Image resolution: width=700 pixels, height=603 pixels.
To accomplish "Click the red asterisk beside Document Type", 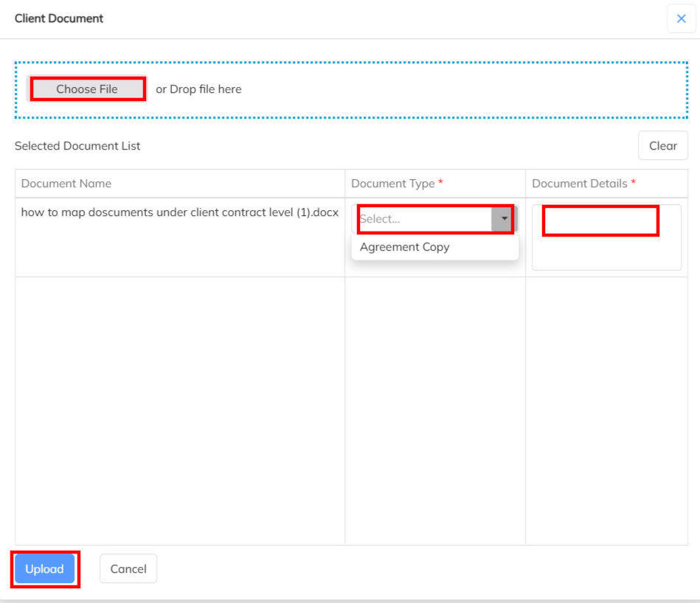I will (441, 183).
